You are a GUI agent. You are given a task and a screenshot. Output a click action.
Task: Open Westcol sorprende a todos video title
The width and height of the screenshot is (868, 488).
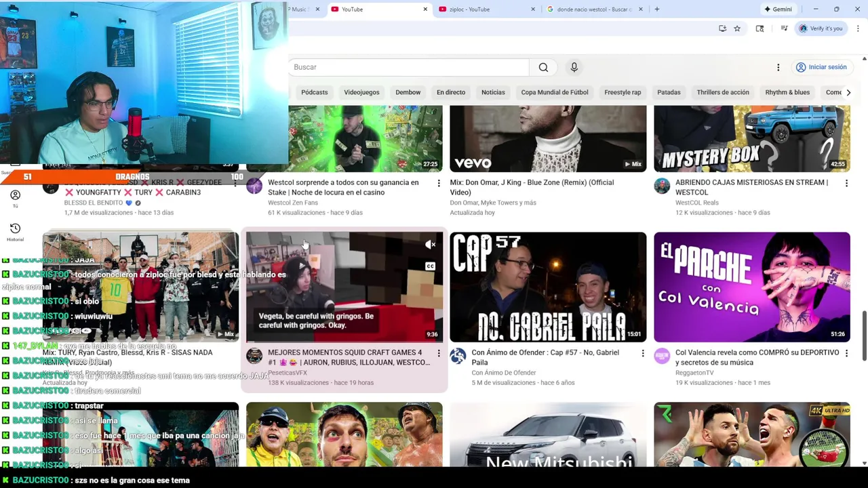[343, 187]
